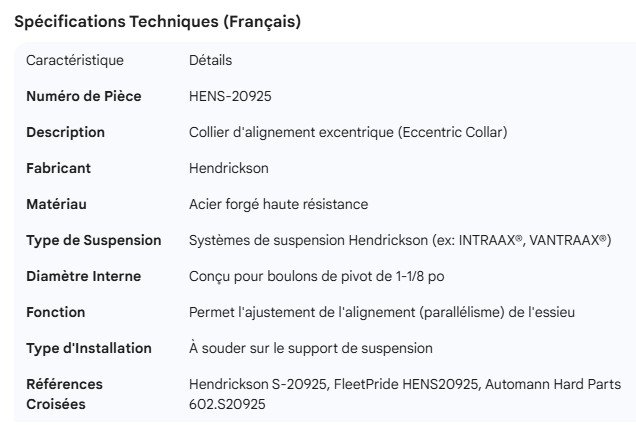Select the "Type d'Installation" row label
Screen dimensions: 636x425
coord(89,348)
